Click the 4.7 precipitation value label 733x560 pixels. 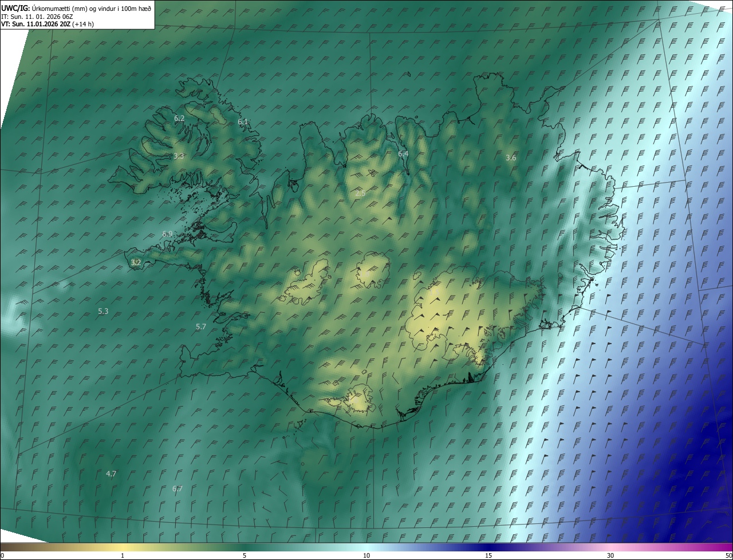coord(111,474)
